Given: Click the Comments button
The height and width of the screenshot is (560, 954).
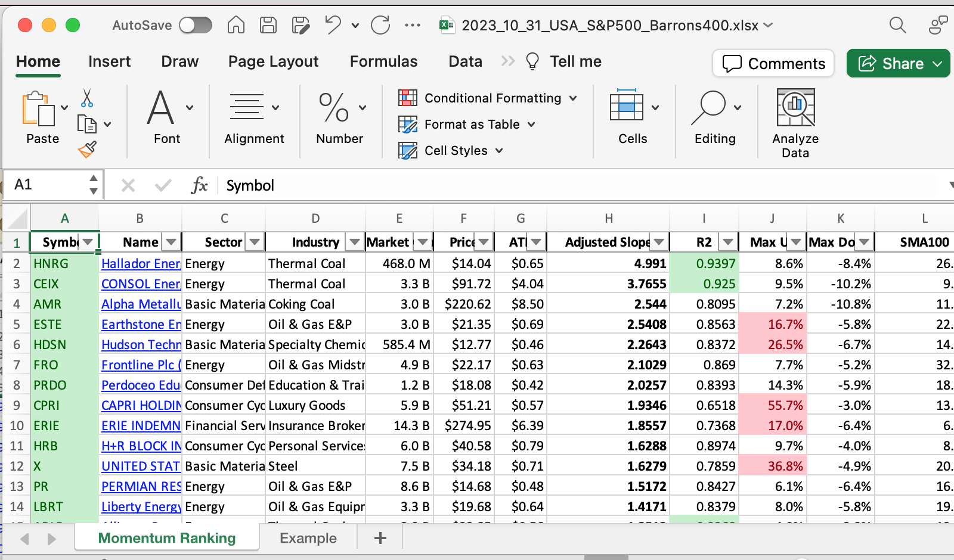Looking at the screenshot, I should coord(773,63).
